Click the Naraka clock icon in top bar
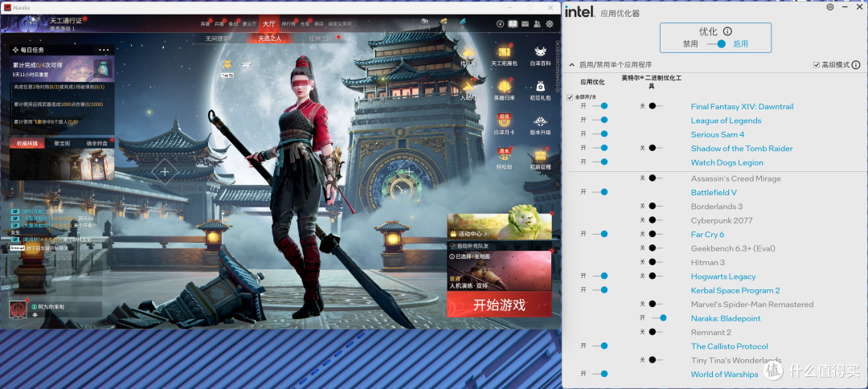The height and width of the screenshot is (389, 868). tap(500, 24)
